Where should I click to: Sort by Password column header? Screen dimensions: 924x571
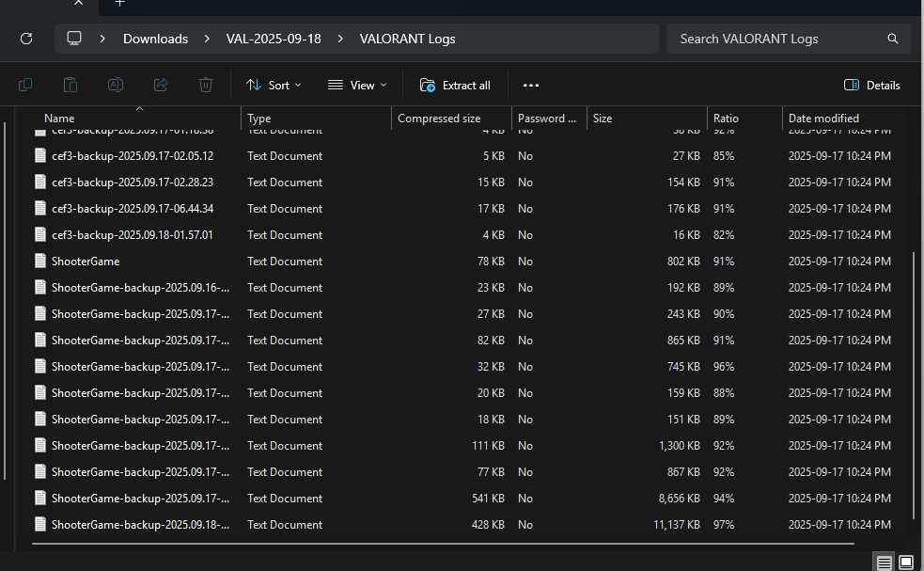[547, 118]
